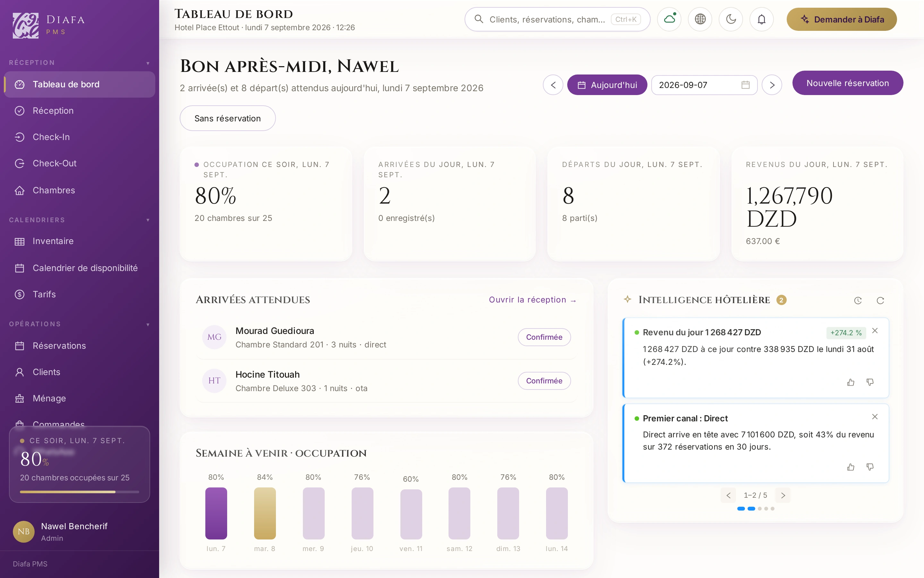The height and width of the screenshot is (578, 924).
Task: Open Clients in the sidebar
Action: [80, 372]
